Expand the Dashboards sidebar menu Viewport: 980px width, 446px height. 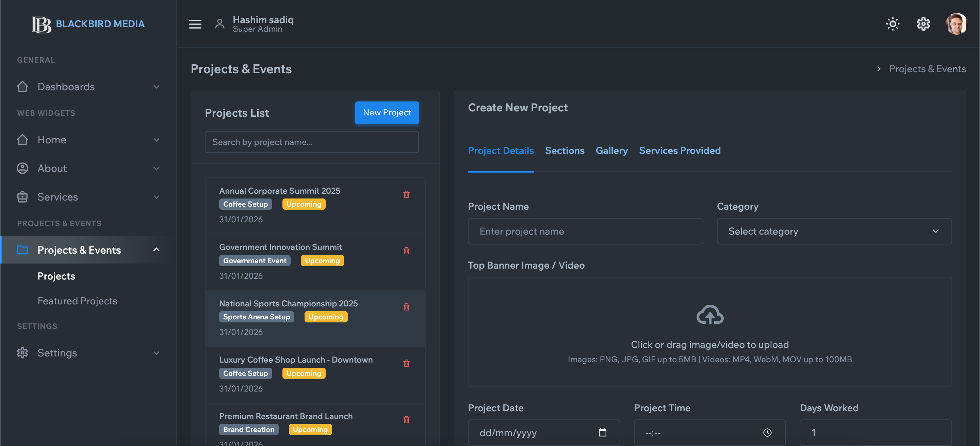point(88,87)
